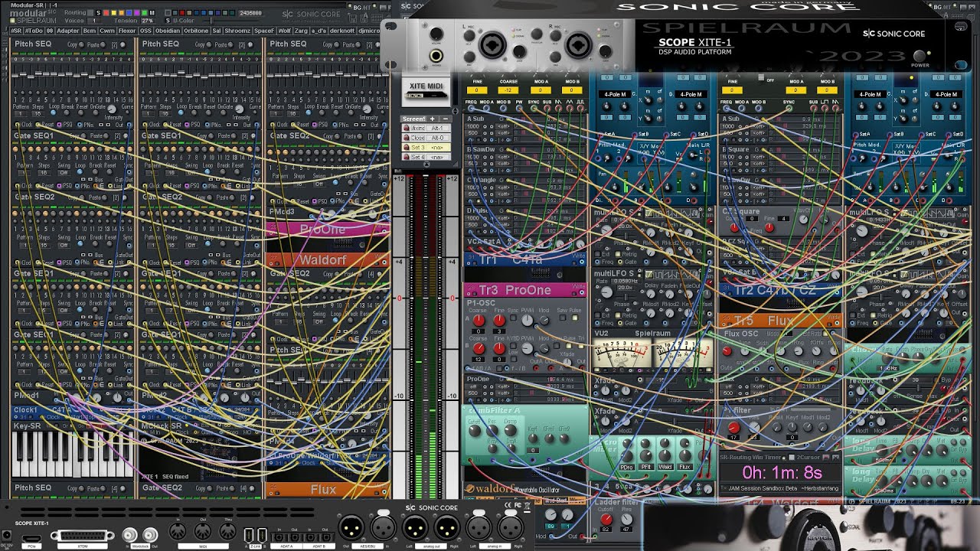Click the left VU2 Spielraum meter
The height and width of the screenshot is (551, 980).
tap(622, 354)
